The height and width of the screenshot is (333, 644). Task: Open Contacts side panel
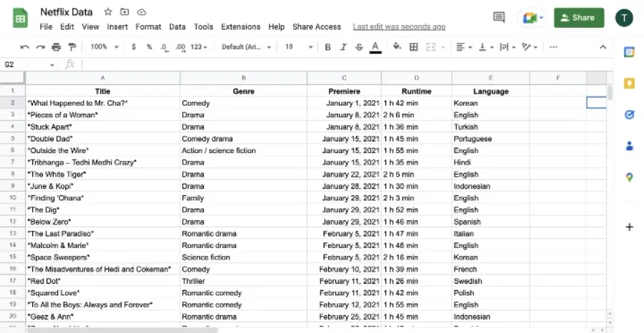629,146
